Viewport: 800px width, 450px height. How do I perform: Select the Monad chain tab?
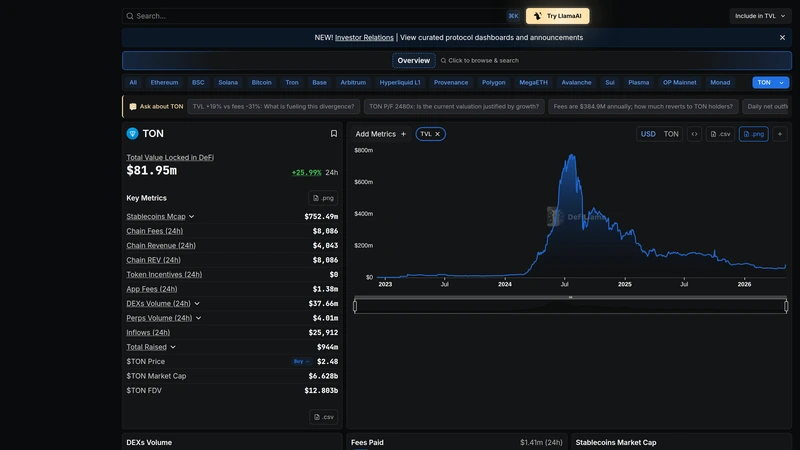tap(720, 83)
